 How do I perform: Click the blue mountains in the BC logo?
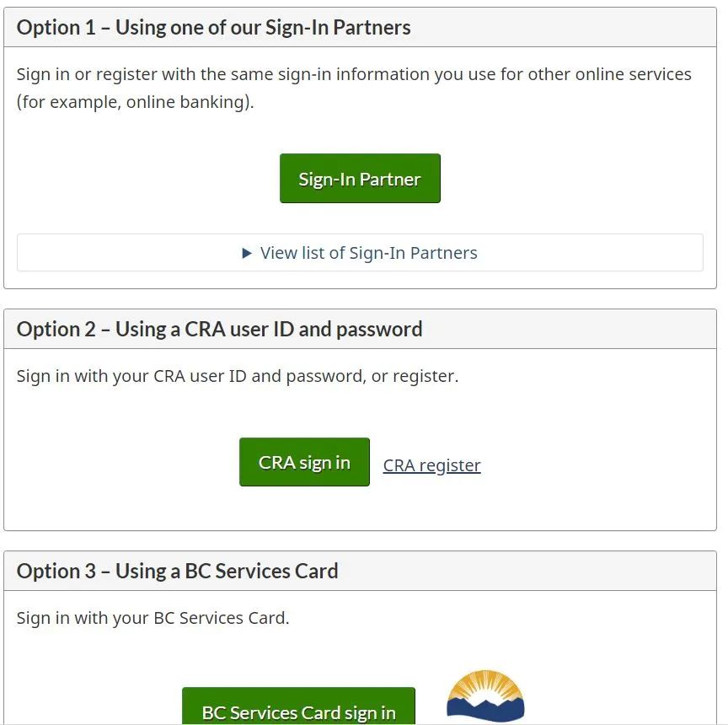point(485,711)
